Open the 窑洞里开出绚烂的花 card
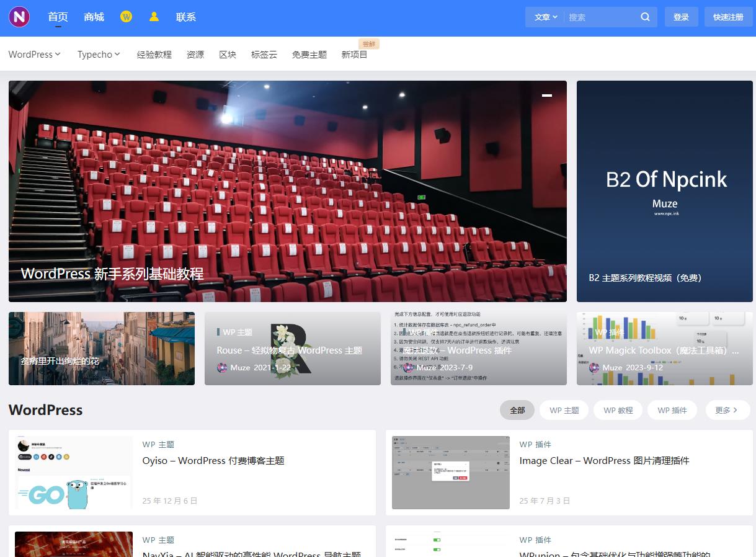 102,349
